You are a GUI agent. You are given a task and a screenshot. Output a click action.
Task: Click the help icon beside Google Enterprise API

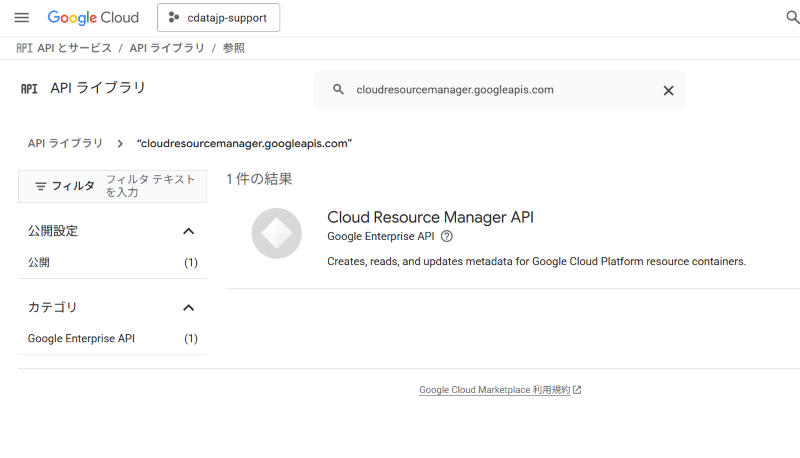coord(447,237)
